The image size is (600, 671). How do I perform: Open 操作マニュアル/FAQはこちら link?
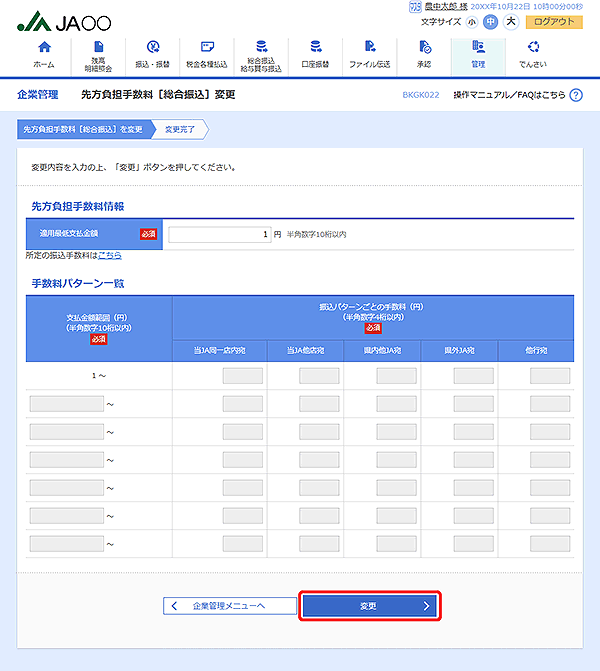[x=509, y=95]
